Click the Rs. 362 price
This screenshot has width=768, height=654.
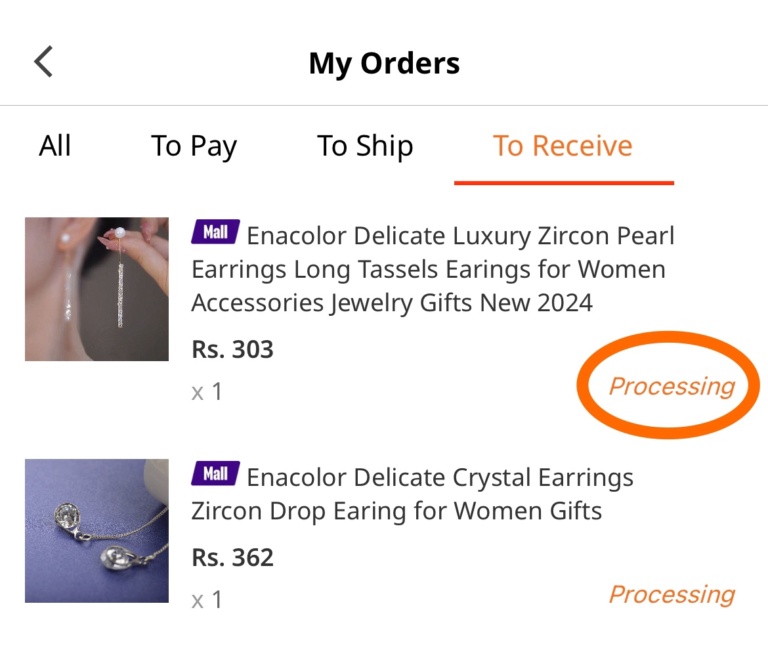(232, 557)
